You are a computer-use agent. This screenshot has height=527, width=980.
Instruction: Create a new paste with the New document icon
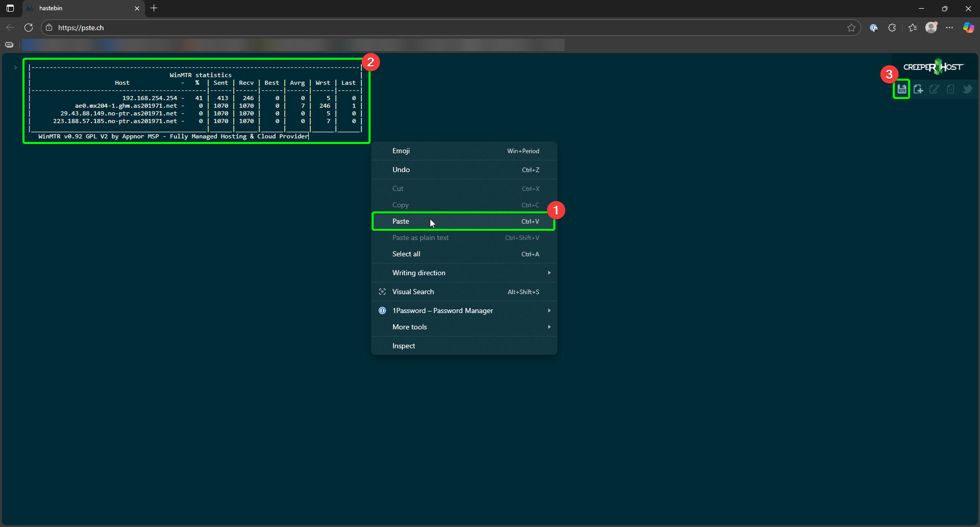[x=918, y=89]
